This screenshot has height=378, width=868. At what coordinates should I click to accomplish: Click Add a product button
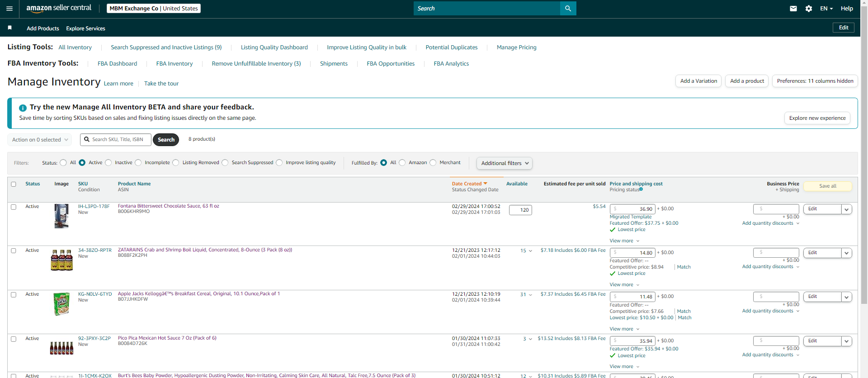coord(747,81)
